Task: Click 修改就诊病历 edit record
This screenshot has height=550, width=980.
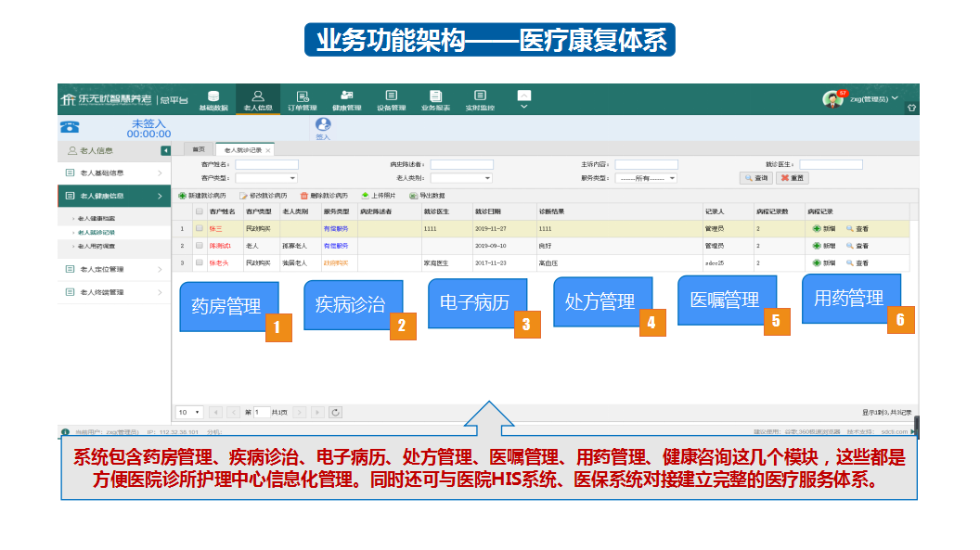Action: [x=264, y=196]
